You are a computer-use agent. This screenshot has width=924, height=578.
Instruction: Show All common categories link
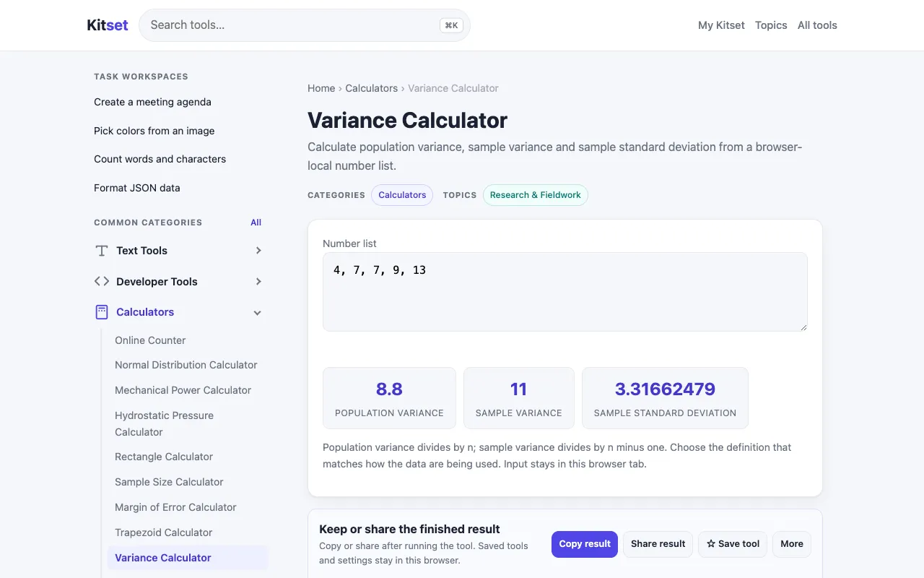(x=256, y=223)
